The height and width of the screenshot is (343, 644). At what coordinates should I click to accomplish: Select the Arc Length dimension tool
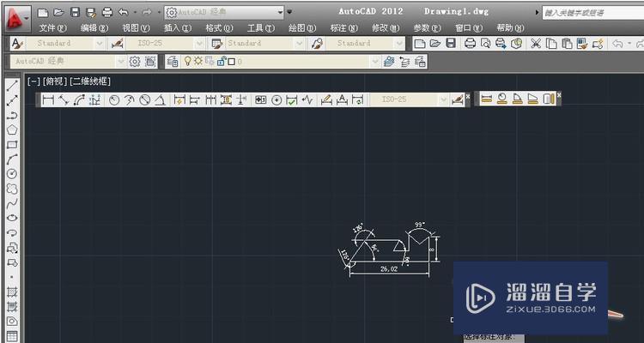click(x=79, y=99)
